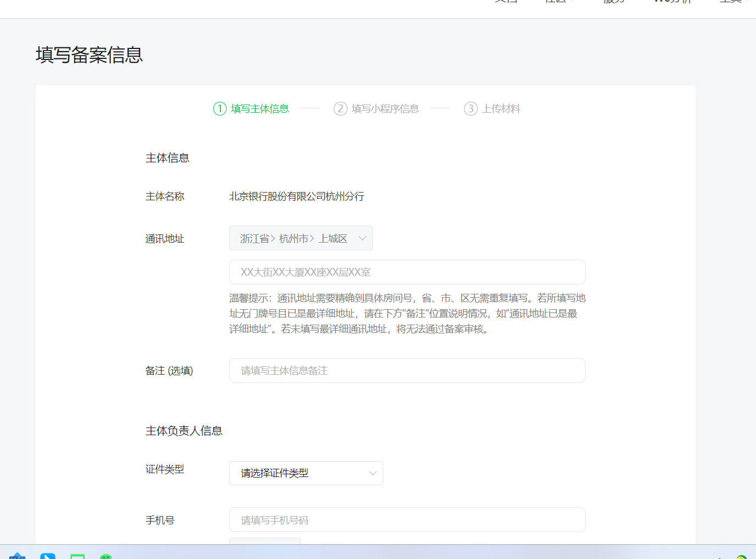Click the 主体名称 field label

[165, 196]
